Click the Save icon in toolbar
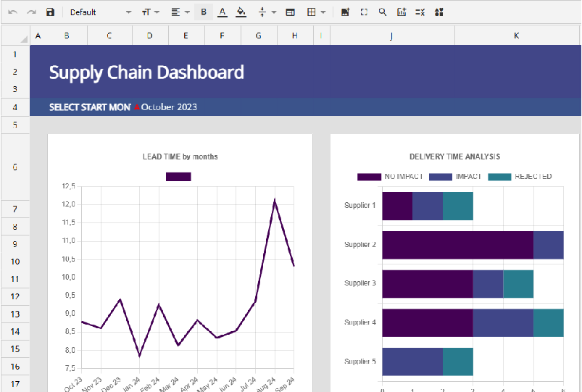Viewport: 582px width, 392px height. tap(50, 12)
